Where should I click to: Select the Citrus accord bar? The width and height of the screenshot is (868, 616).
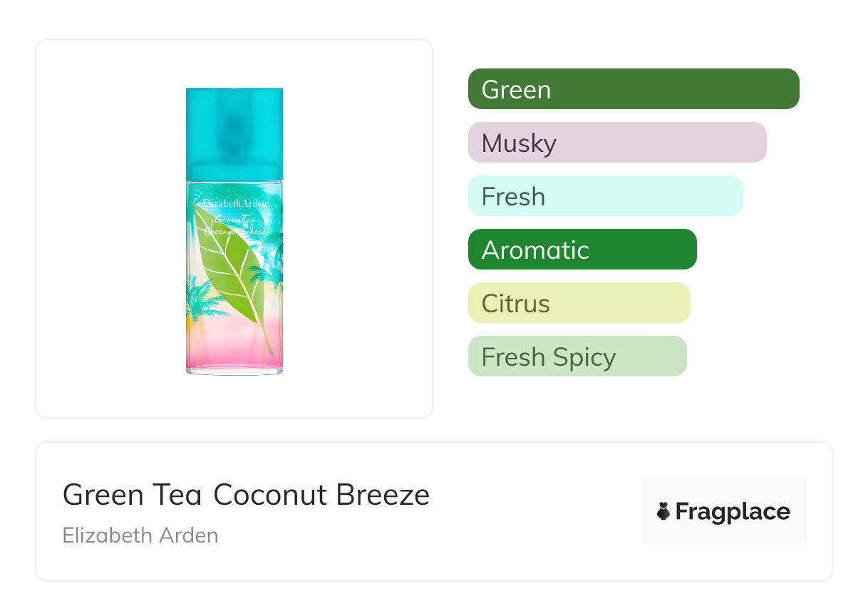[x=579, y=303]
